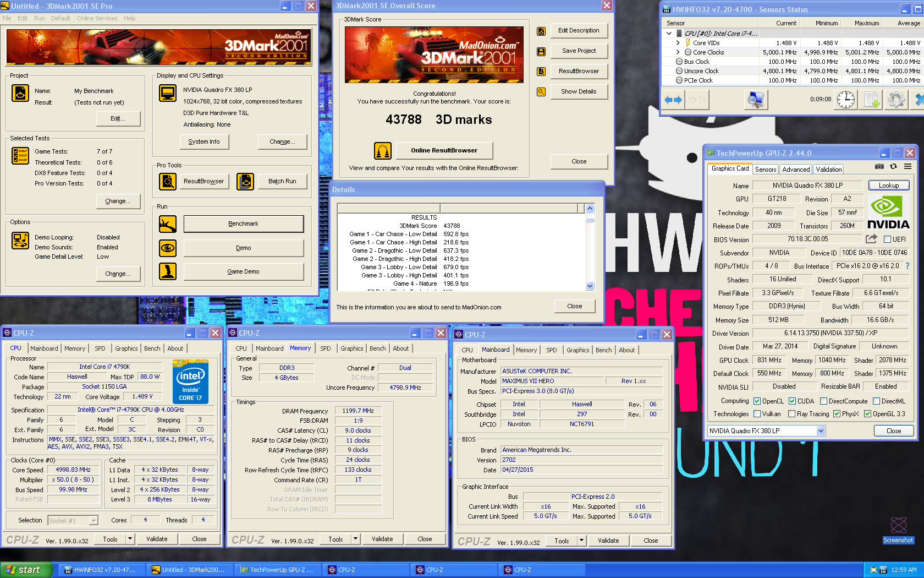This screenshot has height=578, width=924.
Task: Open Tools dropdown arrow in CPU-Z Mainboard window
Action: click(x=582, y=541)
